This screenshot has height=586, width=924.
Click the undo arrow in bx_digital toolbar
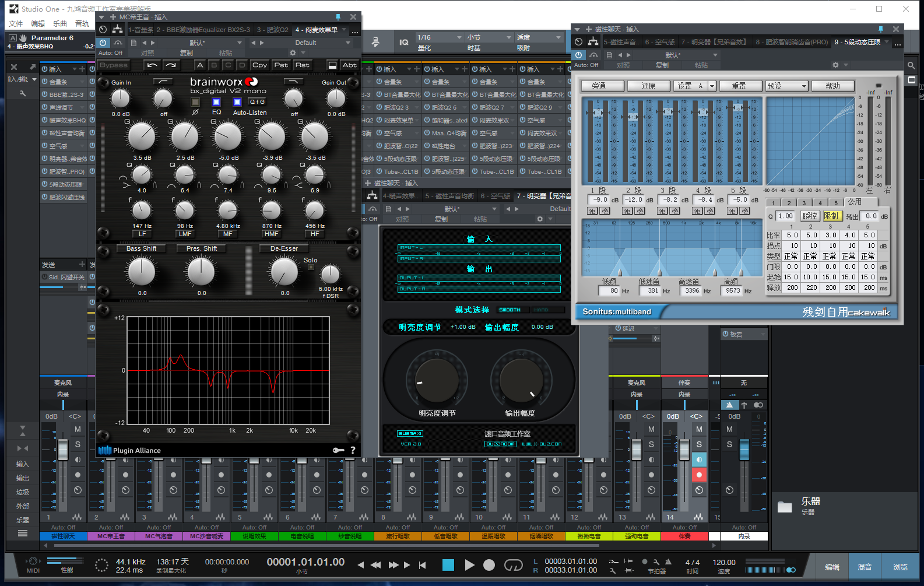152,65
